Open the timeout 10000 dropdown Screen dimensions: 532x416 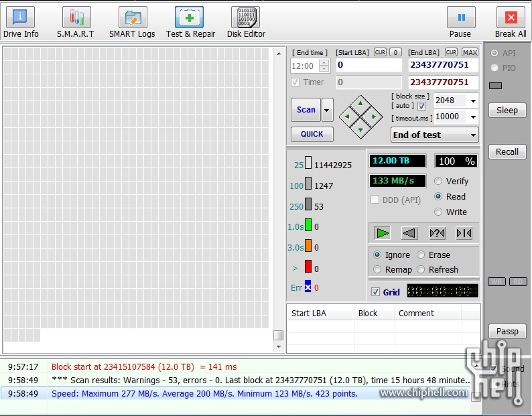[473, 117]
